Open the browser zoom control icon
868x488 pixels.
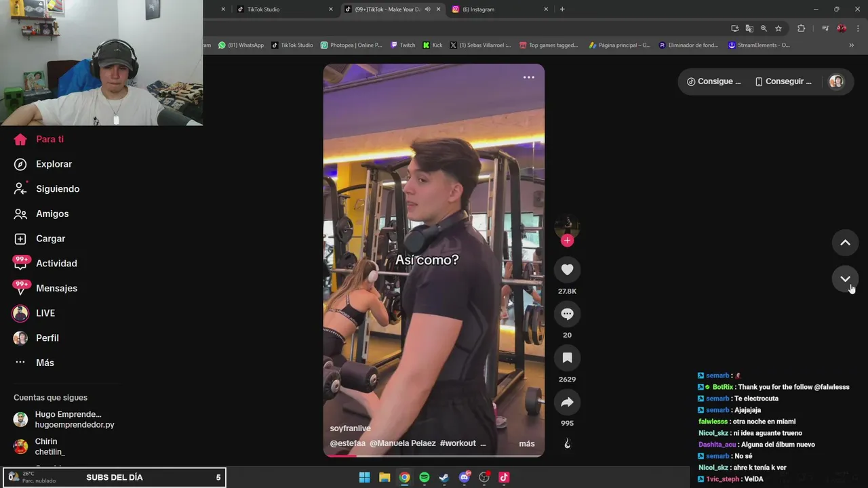click(x=764, y=28)
